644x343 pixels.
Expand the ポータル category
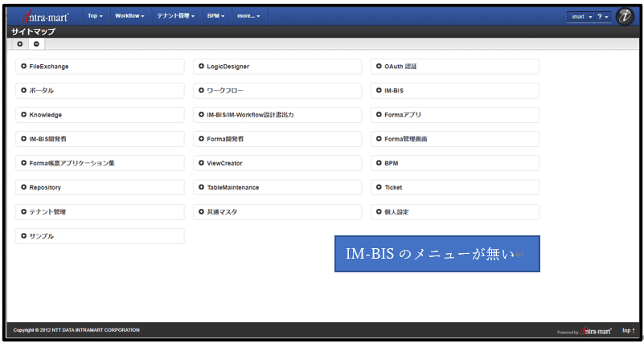[100, 91]
